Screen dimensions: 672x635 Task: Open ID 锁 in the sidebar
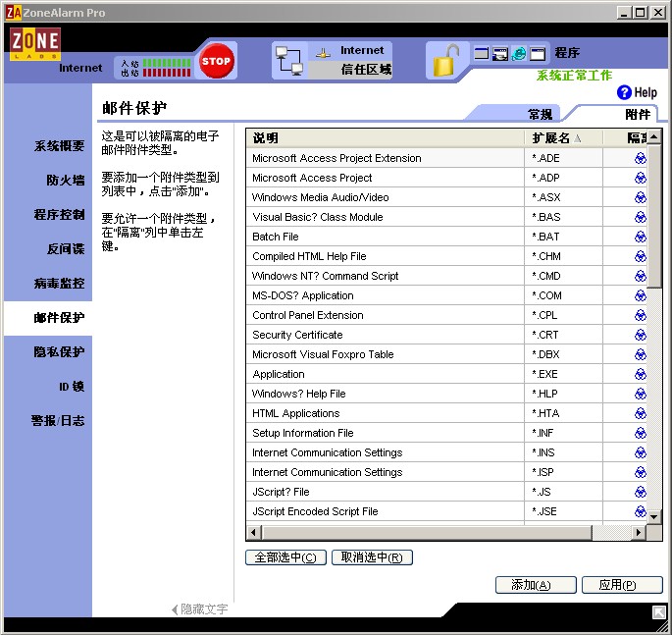click(x=72, y=387)
